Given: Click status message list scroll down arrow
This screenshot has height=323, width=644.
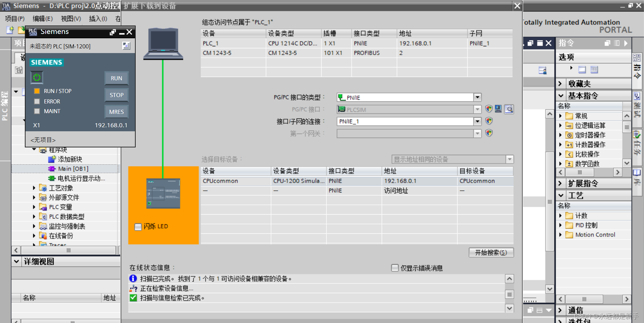Looking at the screenshot, I should point(509,308).
